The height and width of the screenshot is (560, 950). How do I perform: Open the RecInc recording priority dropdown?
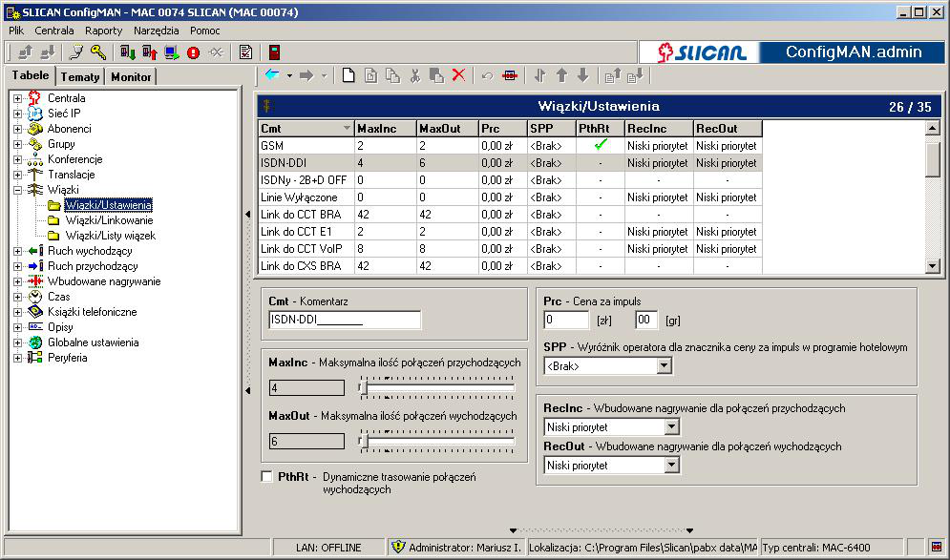[x=671, y=426]
